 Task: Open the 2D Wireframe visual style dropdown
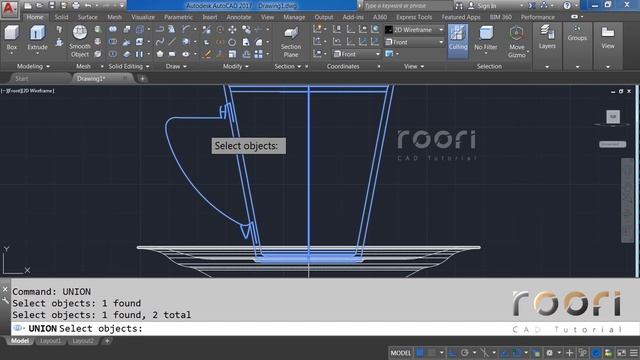pos(415,30)
